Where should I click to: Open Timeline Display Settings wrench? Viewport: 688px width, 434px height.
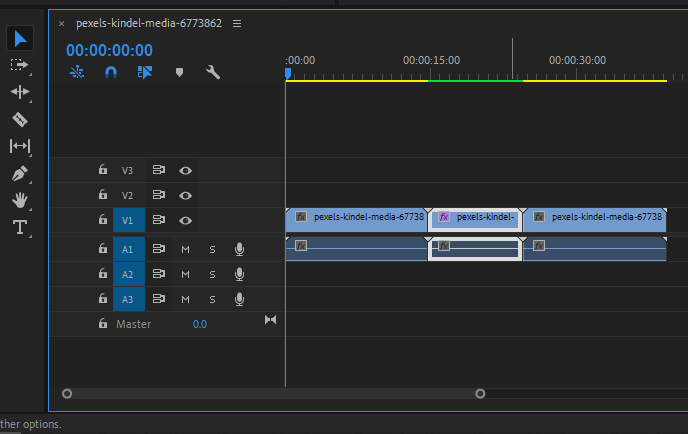click(213, 72)
